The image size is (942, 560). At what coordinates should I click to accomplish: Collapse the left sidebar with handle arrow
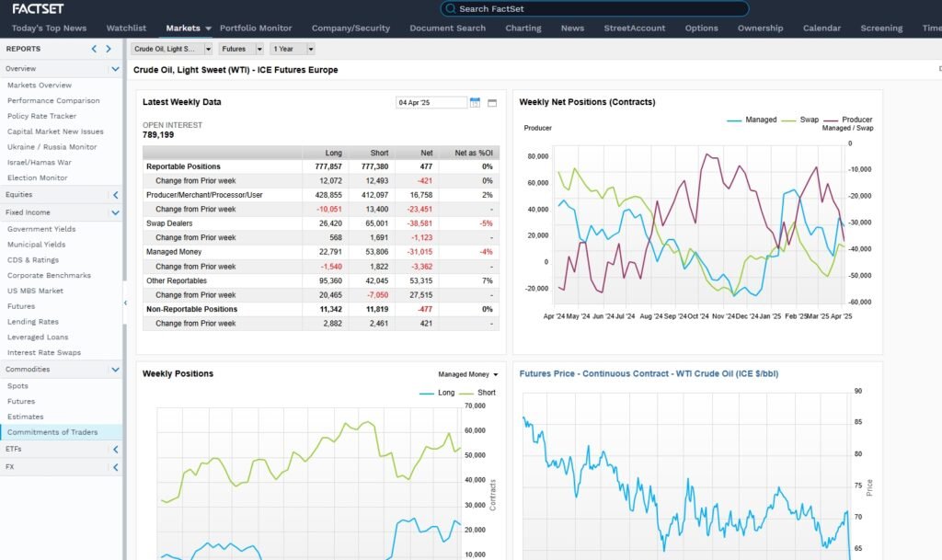[x=125, y=303]
